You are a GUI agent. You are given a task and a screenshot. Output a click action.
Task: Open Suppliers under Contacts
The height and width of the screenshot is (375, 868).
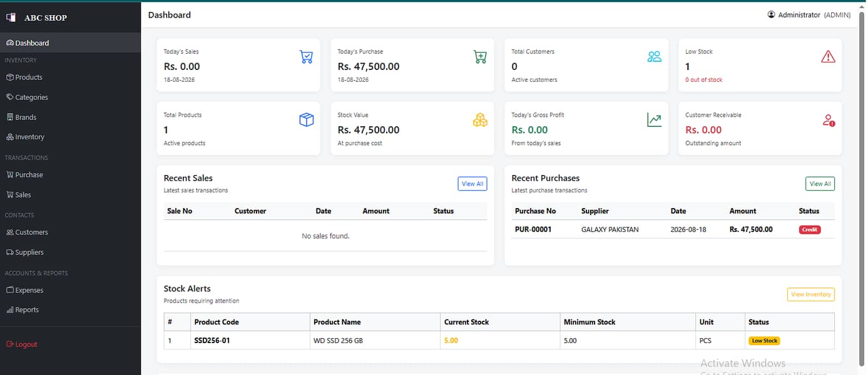[70, 252]
